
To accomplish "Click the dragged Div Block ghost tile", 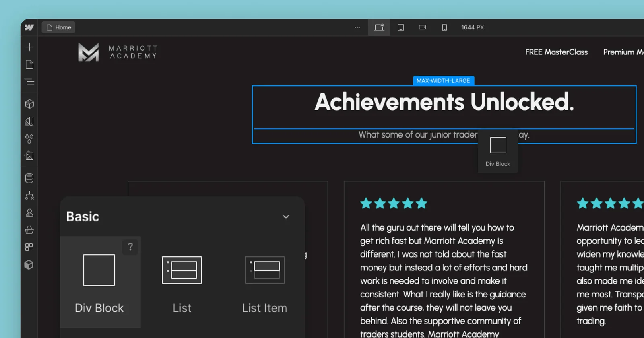I will point(498,151).
